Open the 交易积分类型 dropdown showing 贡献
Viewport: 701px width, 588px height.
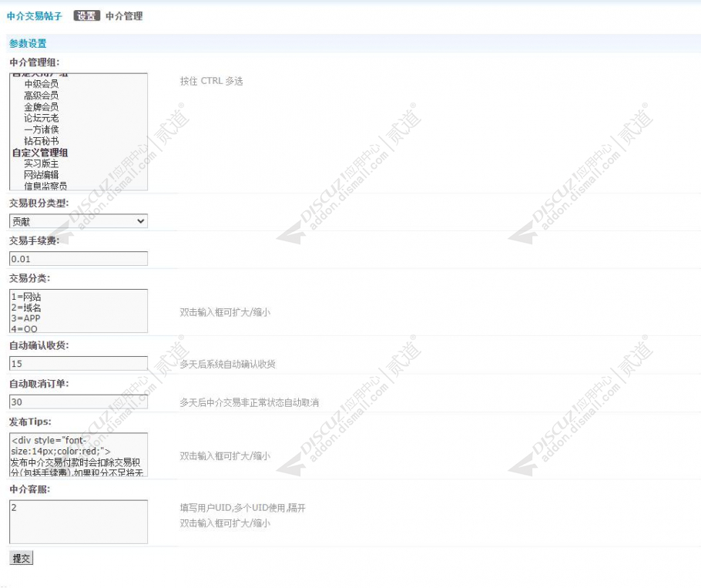pyautogui.click(x=79, y=221)
